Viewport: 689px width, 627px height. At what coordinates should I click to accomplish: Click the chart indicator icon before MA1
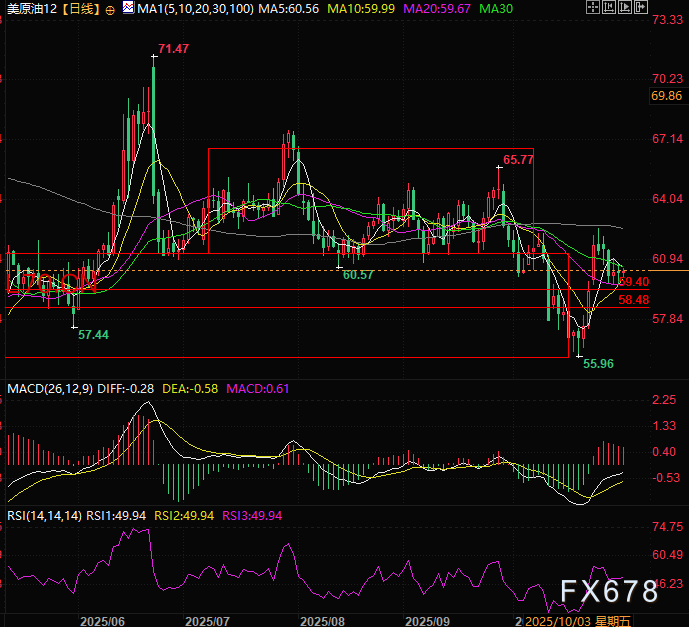tap(127, 8)
